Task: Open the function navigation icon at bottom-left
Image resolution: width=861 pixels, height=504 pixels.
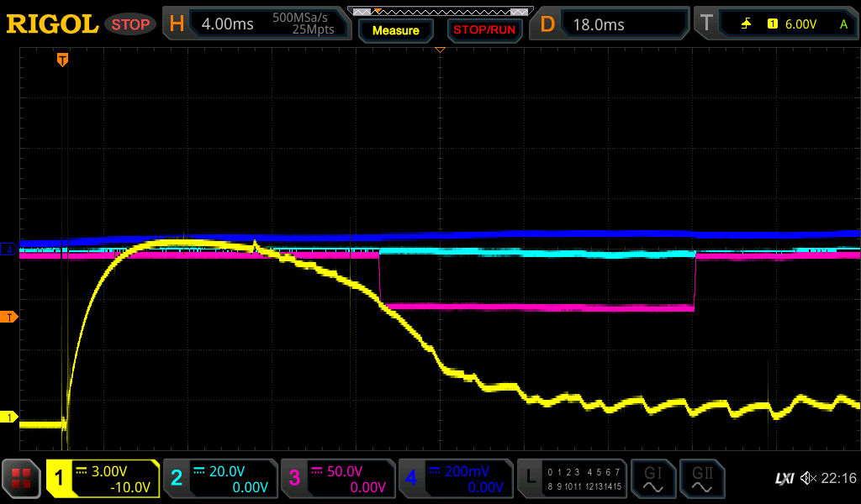Action: 21,479
